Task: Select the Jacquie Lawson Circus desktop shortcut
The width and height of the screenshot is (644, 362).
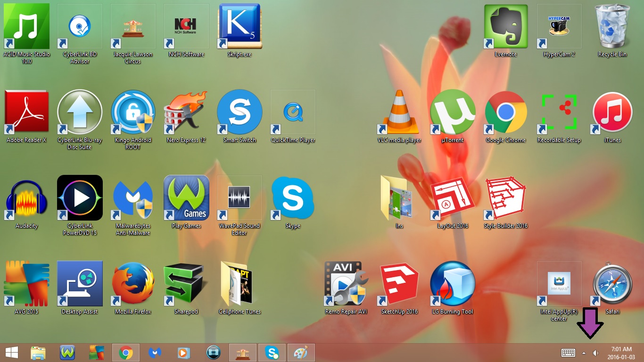Action: tap(133, 26)
